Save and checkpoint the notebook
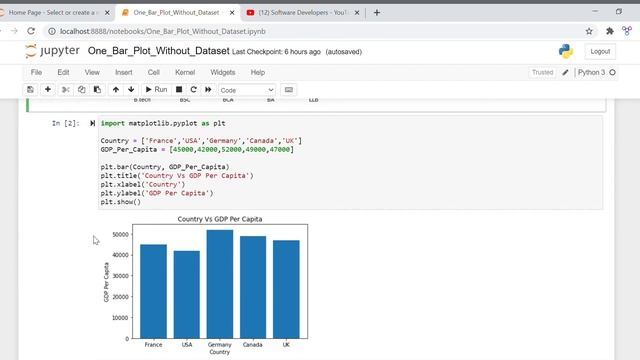The height and width of the screenshot is (360, 640). point(30,89)
